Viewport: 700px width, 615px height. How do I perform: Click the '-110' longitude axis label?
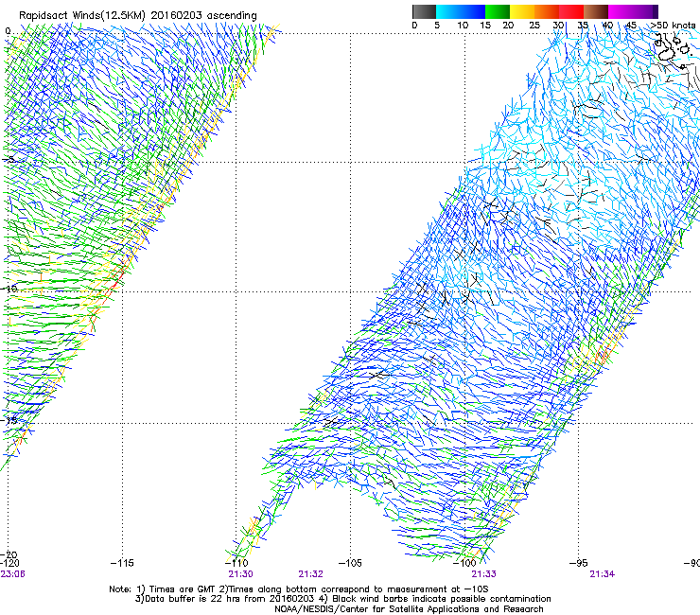(236, 563)
